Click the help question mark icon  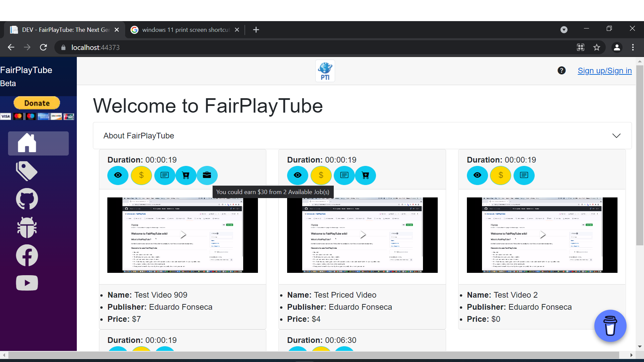(561, 71)
